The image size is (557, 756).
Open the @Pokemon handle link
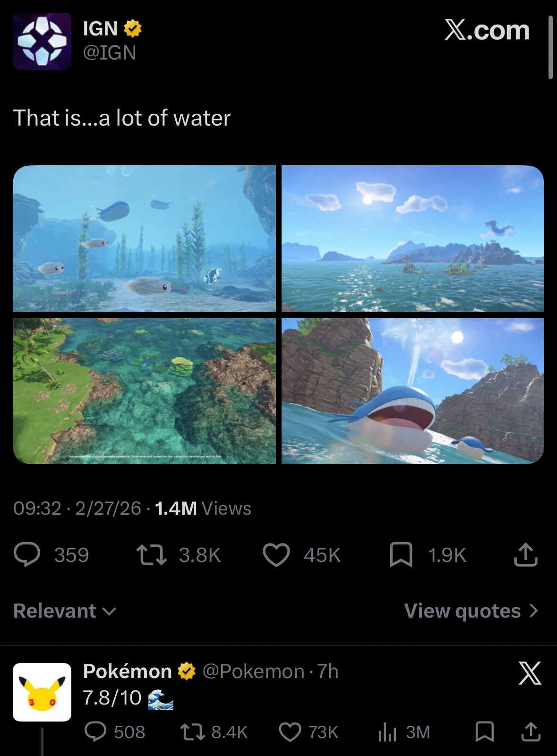click(x=253, y=671)
